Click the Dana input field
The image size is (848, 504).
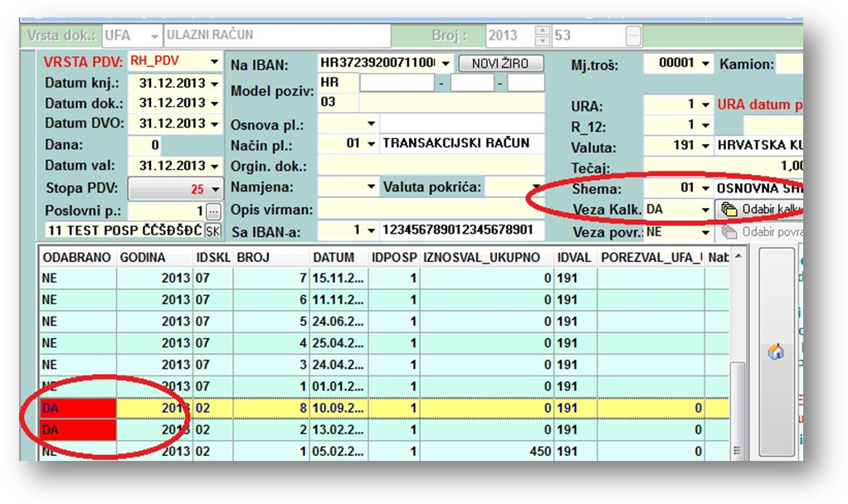(x=144, y=145)
